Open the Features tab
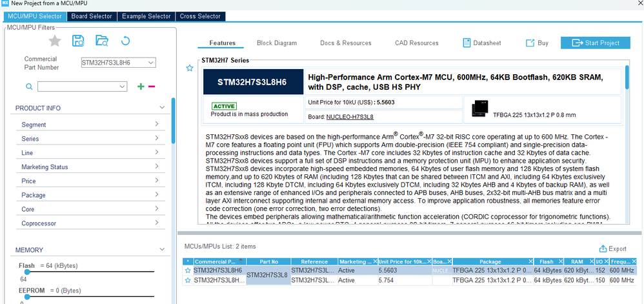 click(222, 43)
